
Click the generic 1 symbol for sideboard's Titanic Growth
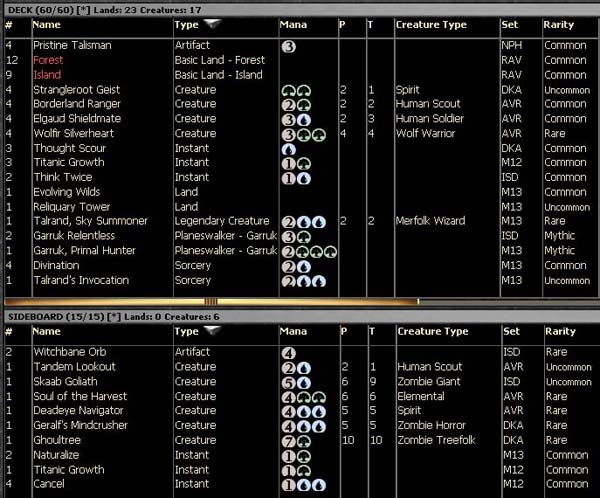[289, 471]
